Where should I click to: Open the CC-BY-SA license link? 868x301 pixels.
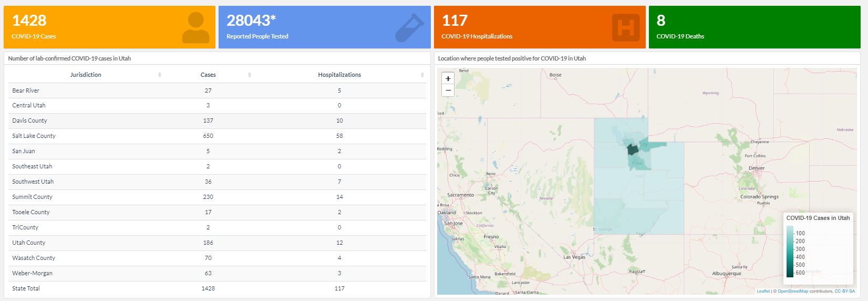pos(844,291)
